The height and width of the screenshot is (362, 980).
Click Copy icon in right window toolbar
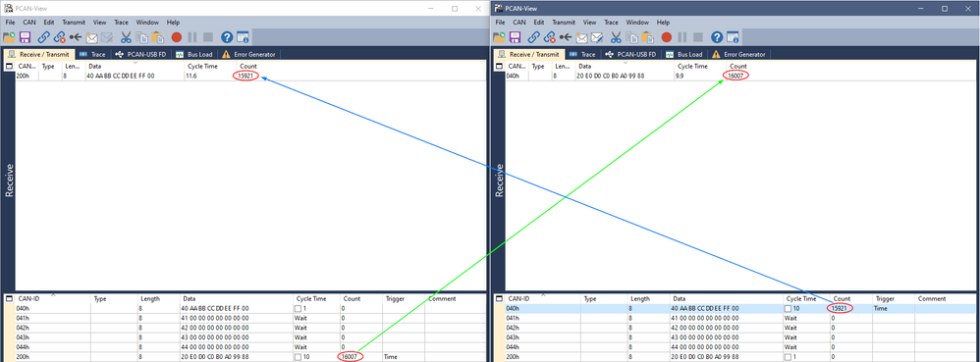631,37
